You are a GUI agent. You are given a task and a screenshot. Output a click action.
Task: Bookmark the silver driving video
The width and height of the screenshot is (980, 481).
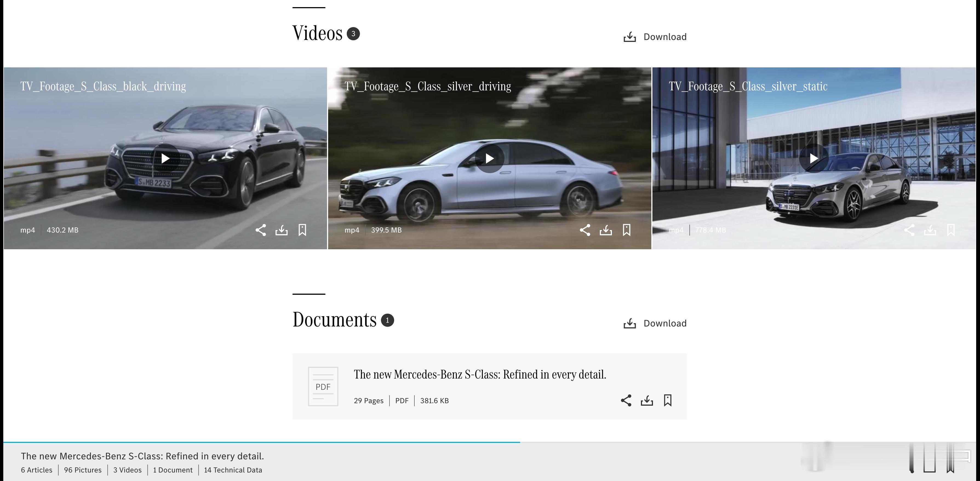(627, 230)
